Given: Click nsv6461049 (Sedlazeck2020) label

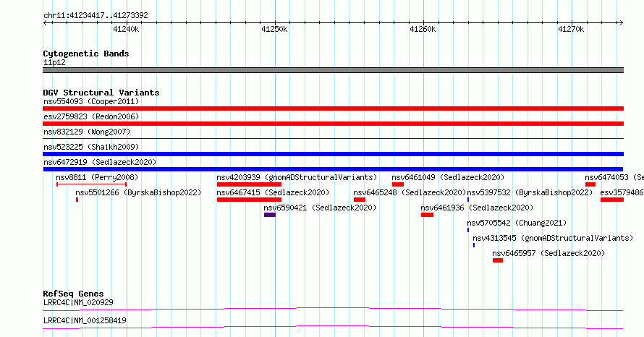Looking at the screenshot, I should point(448,177).
